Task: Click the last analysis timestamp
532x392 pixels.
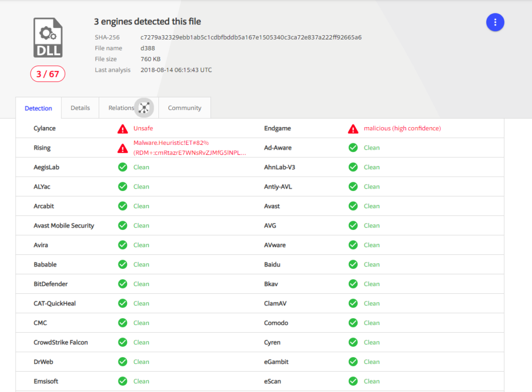Action: (176, 70)
